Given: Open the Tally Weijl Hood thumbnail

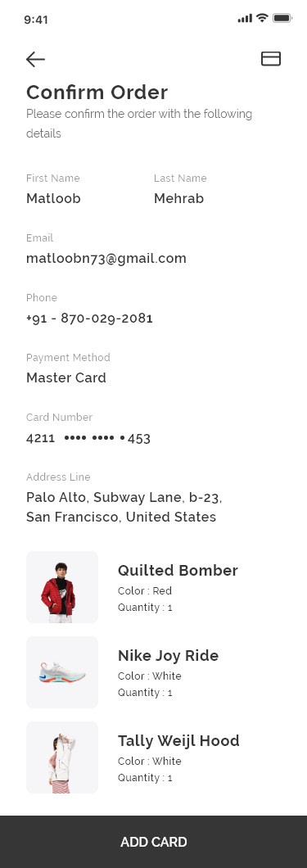Looking at the screenshot, I should (62, 757).
